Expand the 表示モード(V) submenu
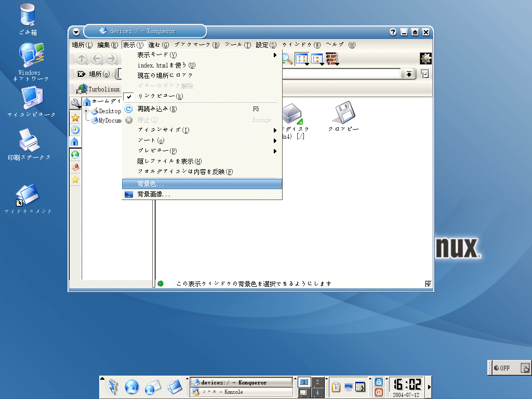 (x=202, y=55)
